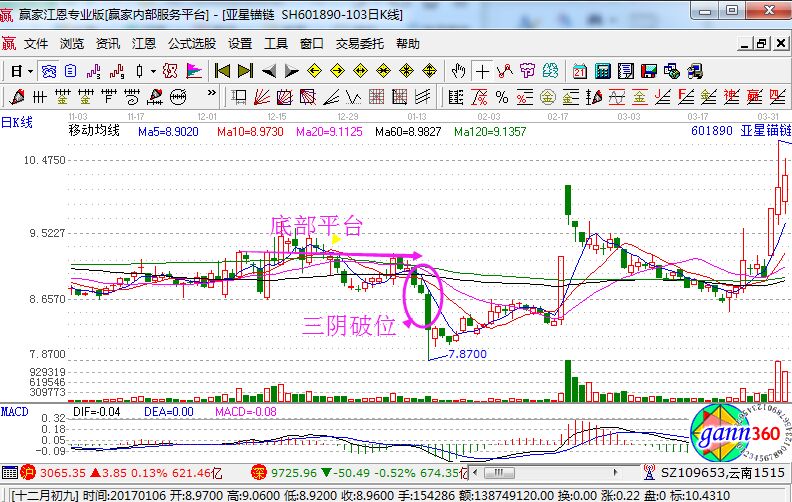
Task: Open the 交易委托 menu
Action: (360, 44)
